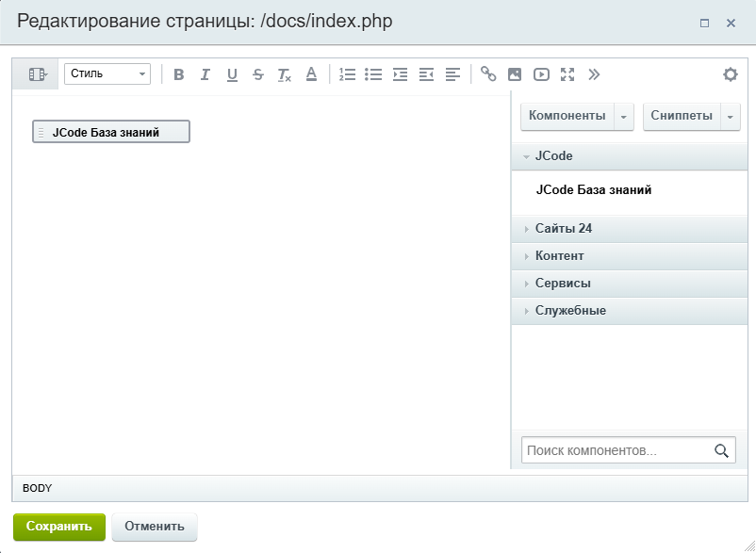Clear text formatting
The width and height of the screenshot is (756, 553).
[x=285, y=74]
